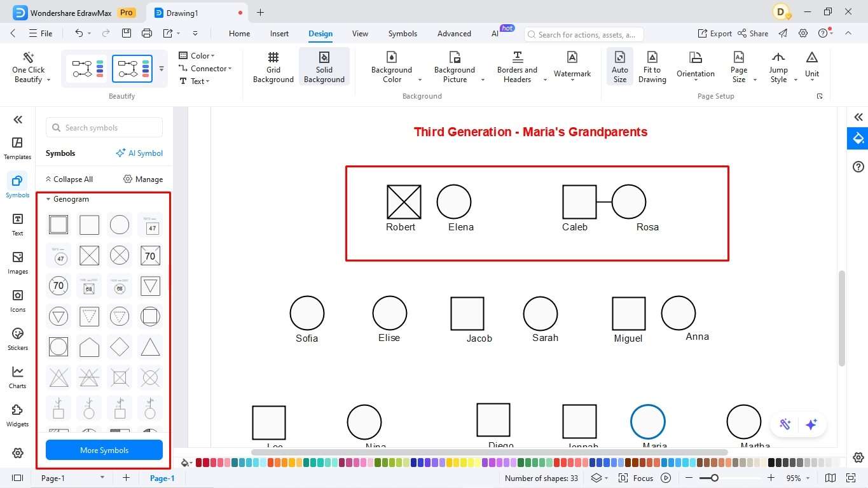Click the Print icon
Viewport: 868px width, 488px height.
pyautogui.click(x=147, y=33)
